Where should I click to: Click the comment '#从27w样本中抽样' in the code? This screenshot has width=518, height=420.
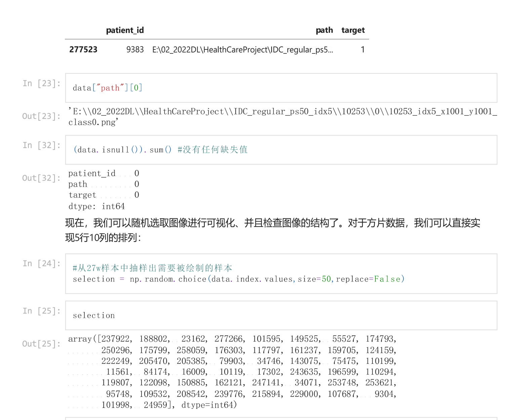[x=153, y=268]
